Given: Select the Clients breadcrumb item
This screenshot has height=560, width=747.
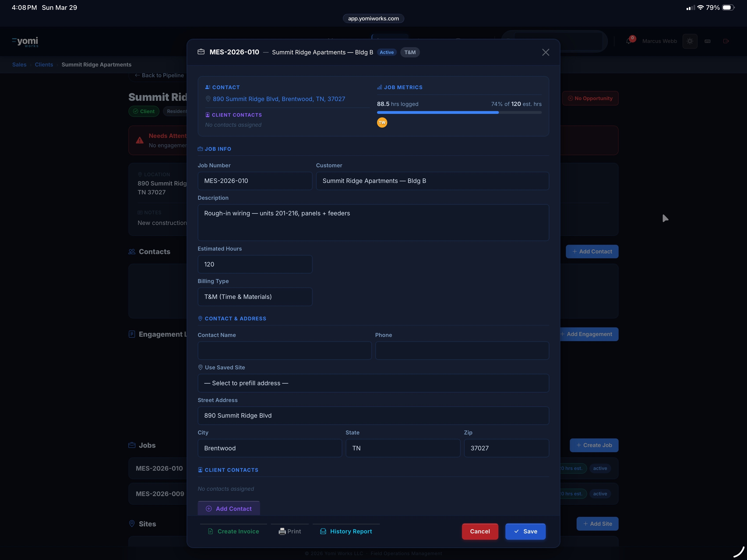Looking at the screenshot, I should (44, 64).
